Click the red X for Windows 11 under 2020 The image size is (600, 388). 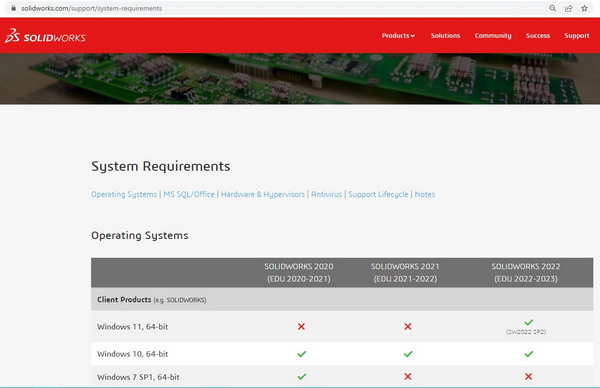coord(302,326)
